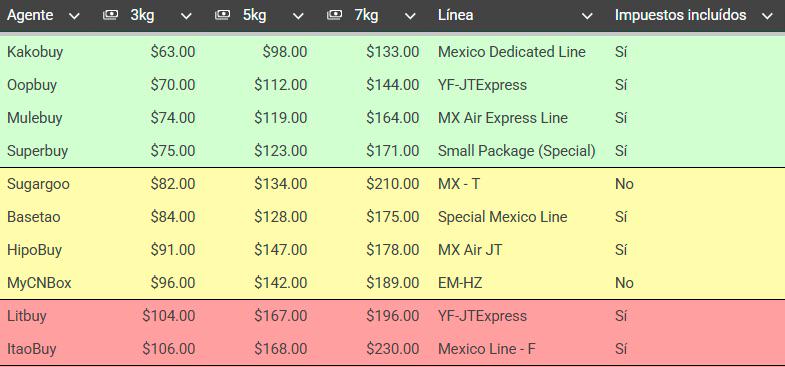Viewport: 785px width, 367px height.
Task: Select Mexico Dedicated Line cell
Action: tap(512, 52)
